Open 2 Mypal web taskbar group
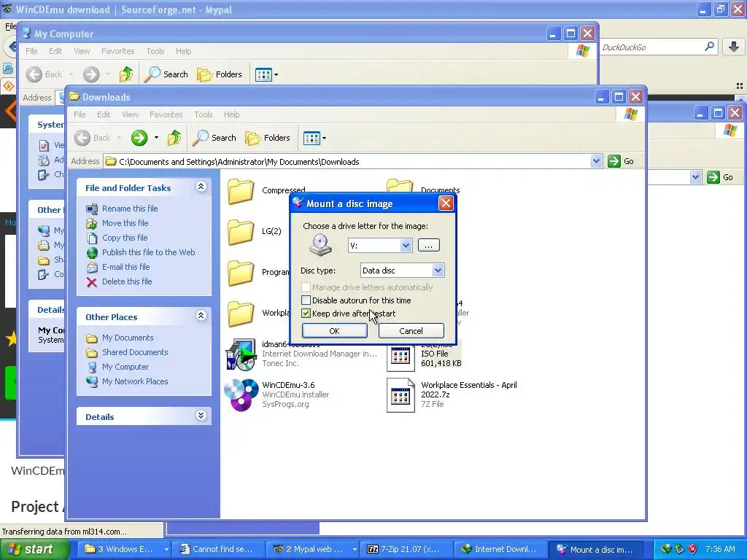747x560 pixels. tap(312, 549)
